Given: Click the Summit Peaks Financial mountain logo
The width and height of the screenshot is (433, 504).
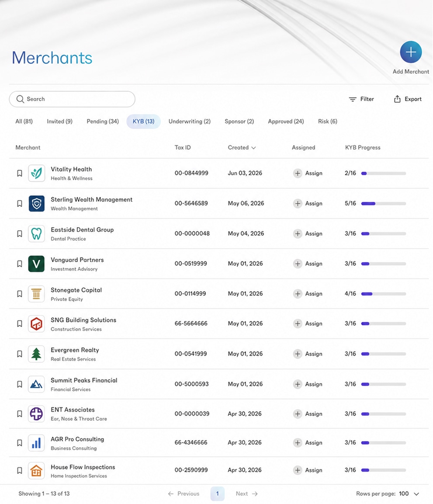Looking at the screenshot, I should tap(36, 384).
